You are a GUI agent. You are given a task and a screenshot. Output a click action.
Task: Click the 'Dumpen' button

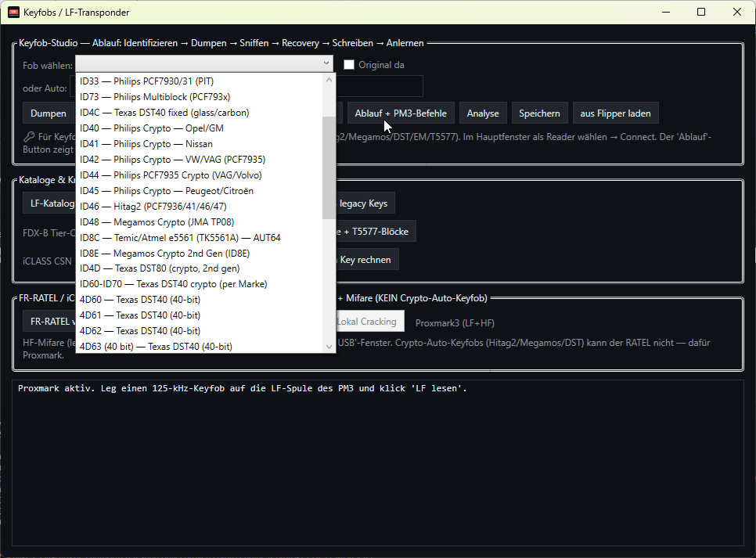coord(49,113)
